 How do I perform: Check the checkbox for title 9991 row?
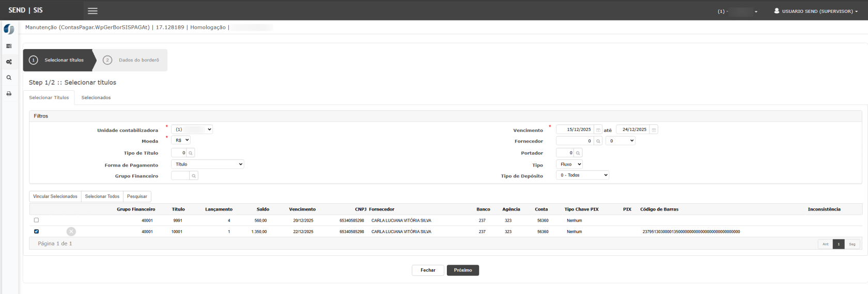click(36, 220)
